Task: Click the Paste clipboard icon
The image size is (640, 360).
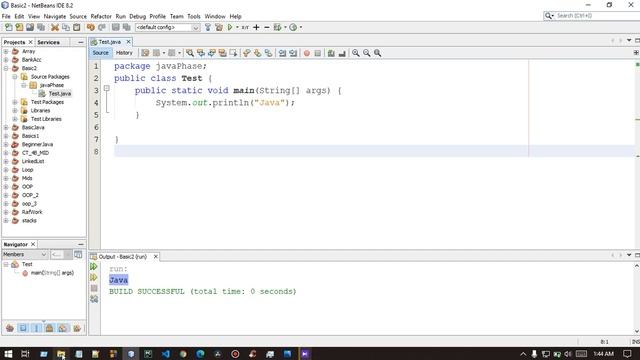Action: [77, 27]
